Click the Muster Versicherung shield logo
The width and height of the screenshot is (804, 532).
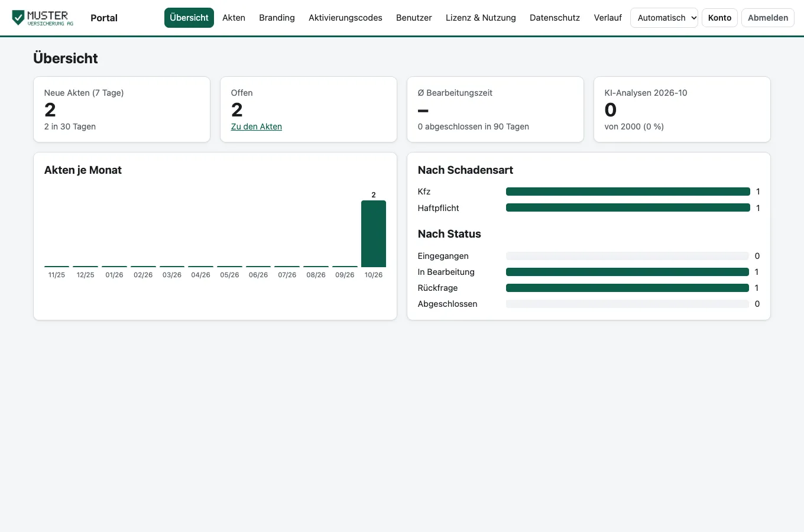(x=43, y=18)
